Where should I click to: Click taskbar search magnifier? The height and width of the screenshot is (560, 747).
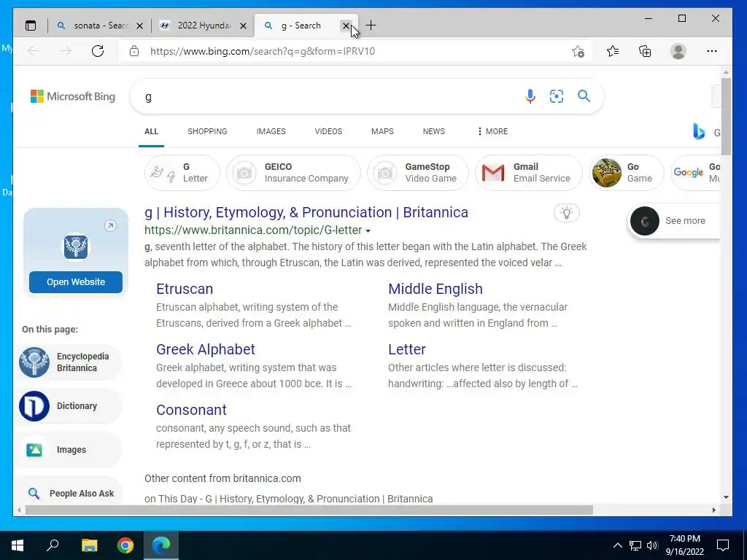click(53, 545)
